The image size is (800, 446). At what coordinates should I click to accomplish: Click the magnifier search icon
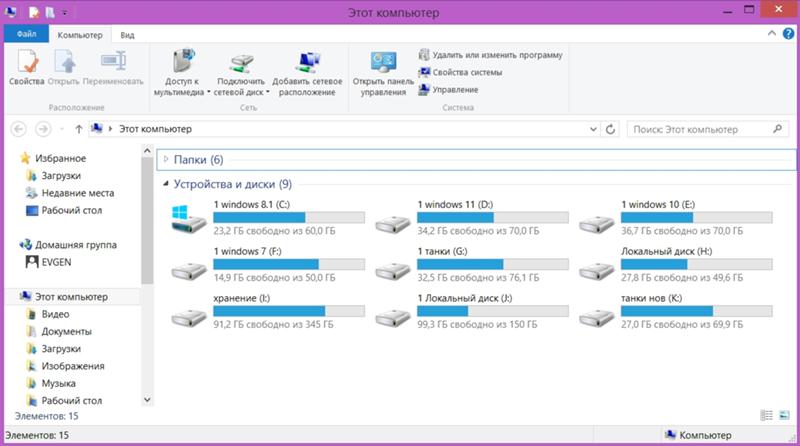tap(777, 129)
